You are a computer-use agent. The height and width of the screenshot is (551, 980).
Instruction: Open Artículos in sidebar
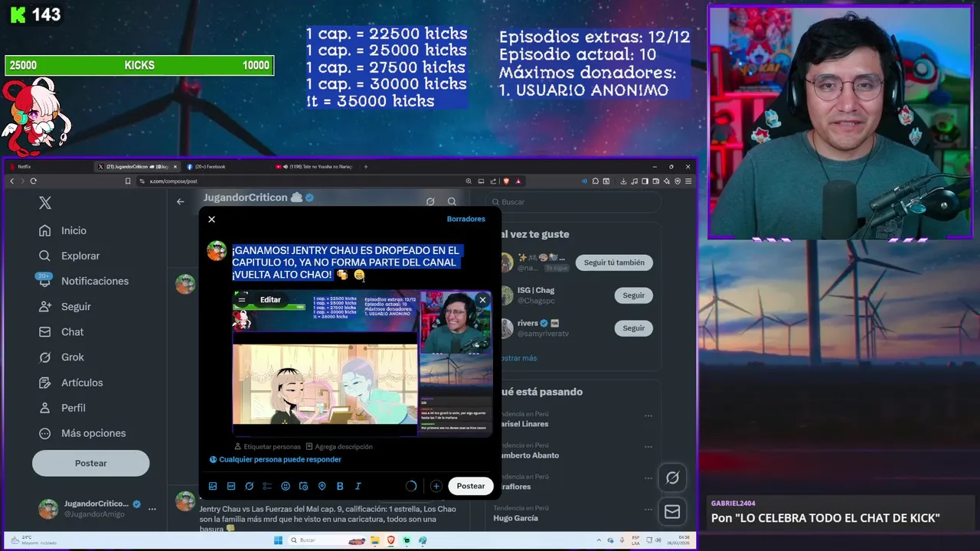[70, 383]
